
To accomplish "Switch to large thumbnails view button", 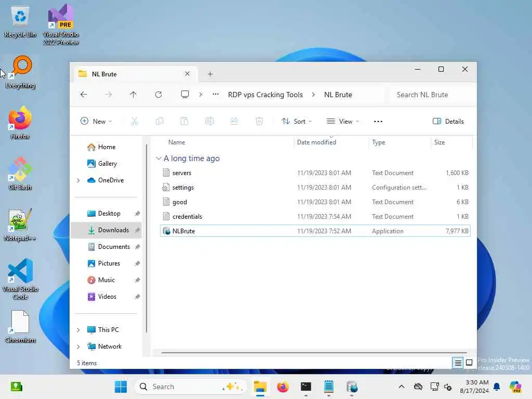I will point(469,363).
